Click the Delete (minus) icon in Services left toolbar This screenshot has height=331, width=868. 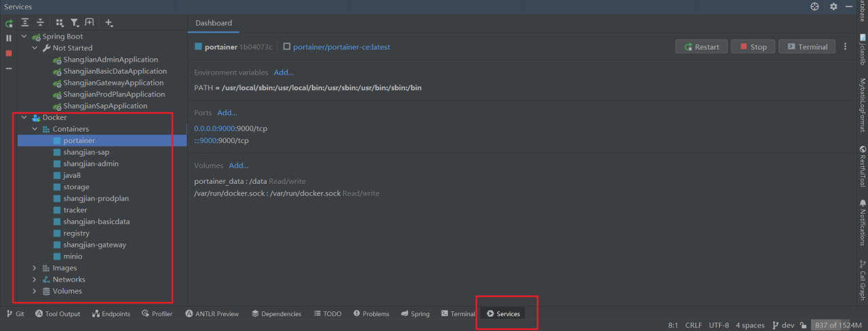(9, 68)
